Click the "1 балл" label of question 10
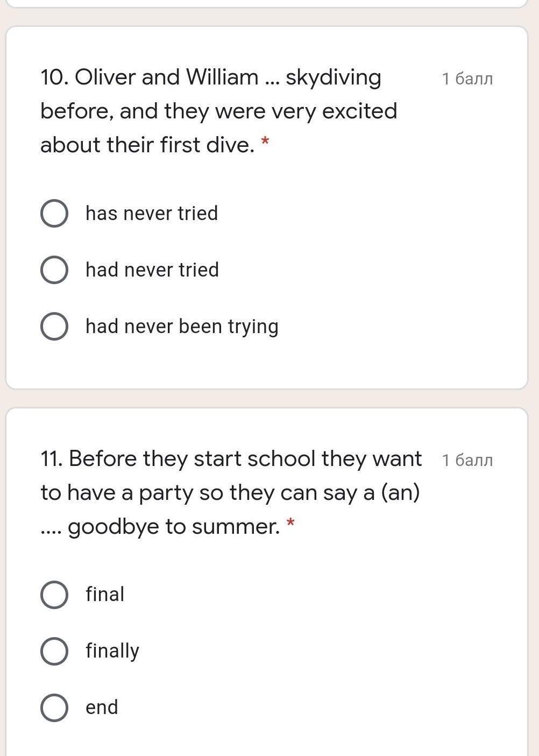539x756 pixels. tap(467, 79)
